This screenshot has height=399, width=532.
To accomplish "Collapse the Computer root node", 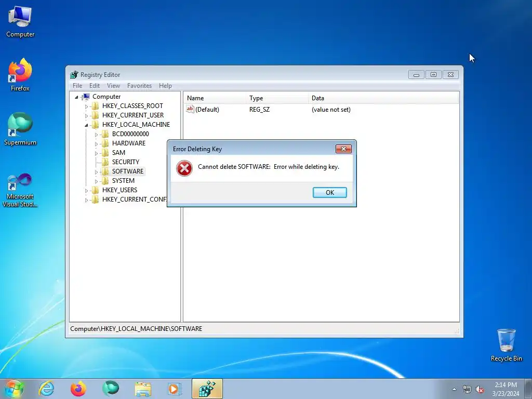I will pos(76,97).
